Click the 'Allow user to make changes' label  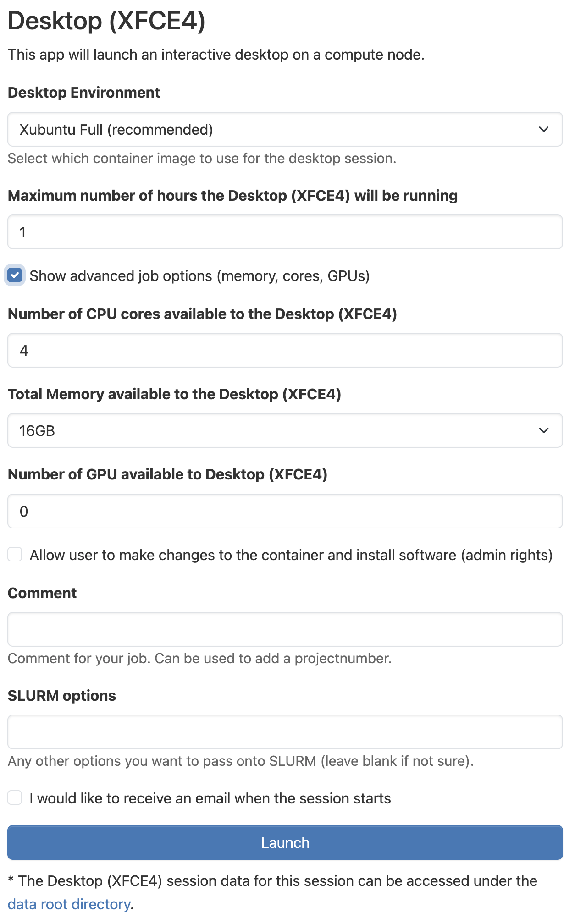pos(291,555)
